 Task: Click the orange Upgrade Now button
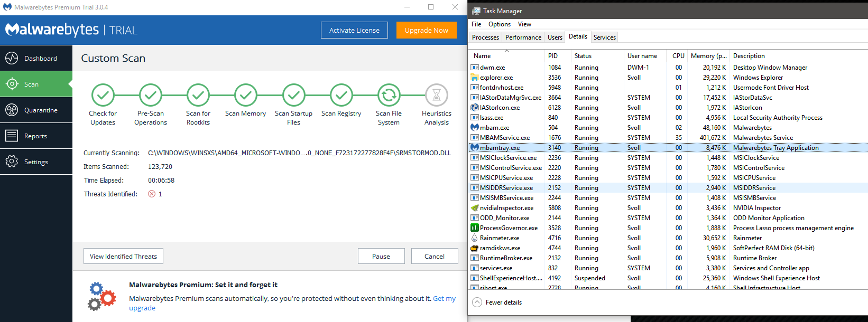[426, 30]
